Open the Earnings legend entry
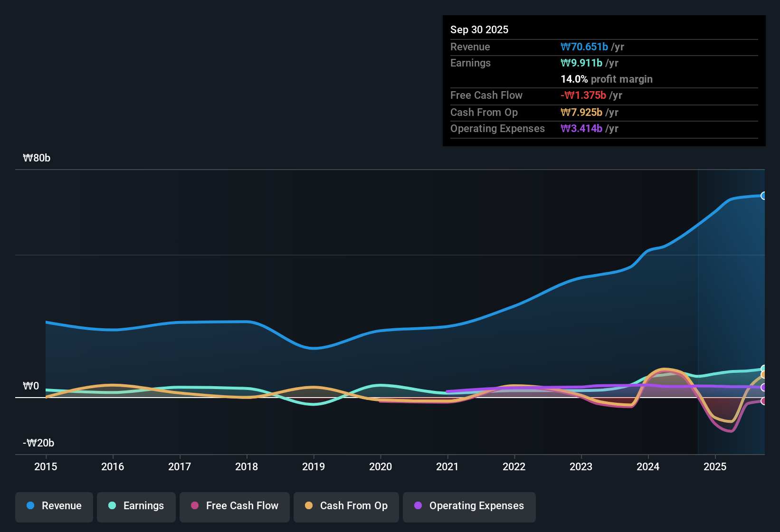This screenshot has width=780, height=532. point(136,506)
